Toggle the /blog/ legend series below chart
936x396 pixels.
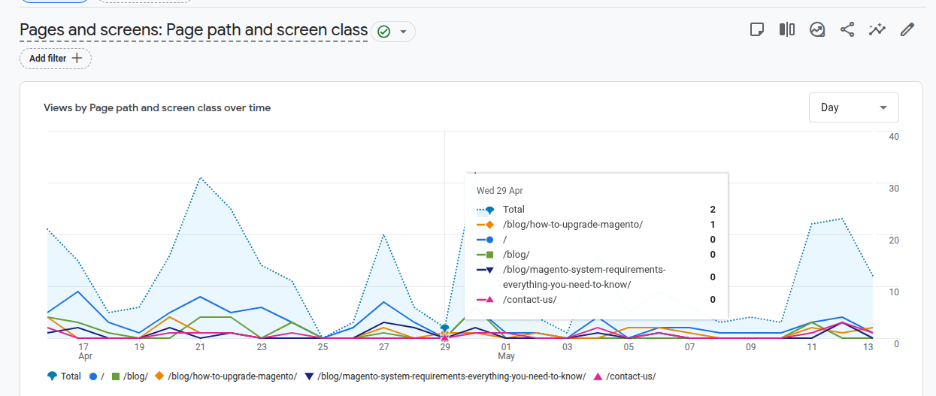pyautogui.click(x=130, y=376)
